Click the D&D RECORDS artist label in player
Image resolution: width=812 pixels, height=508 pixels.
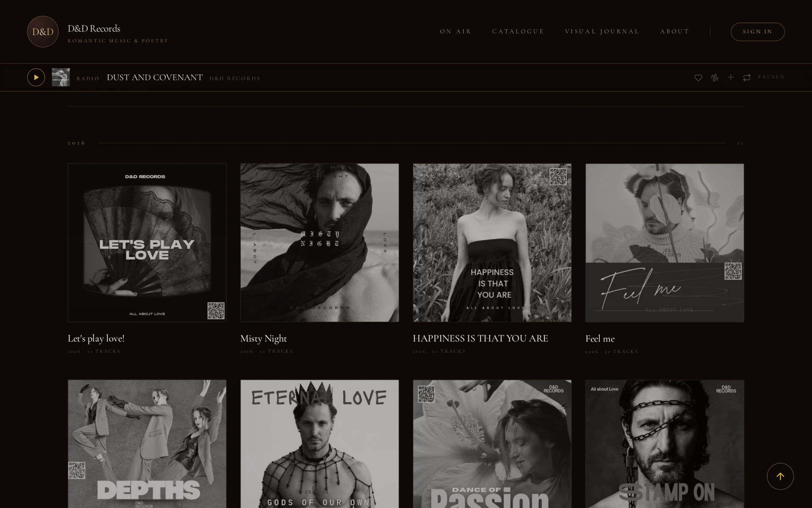(235, 78)
